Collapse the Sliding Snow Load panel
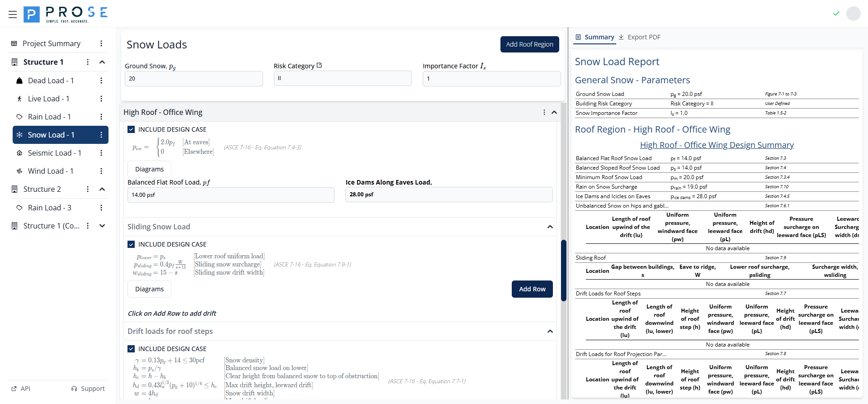Viewport: 868px width, 404px height. pos(550,227)
